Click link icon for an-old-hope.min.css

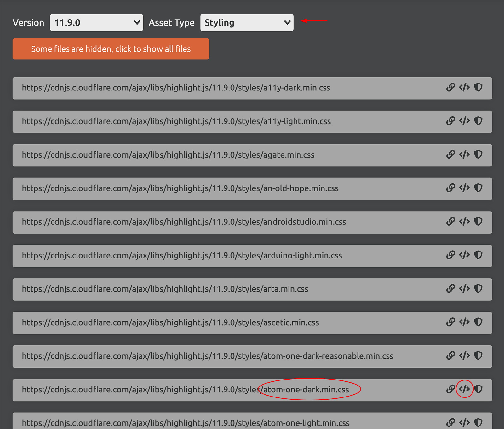450,188
